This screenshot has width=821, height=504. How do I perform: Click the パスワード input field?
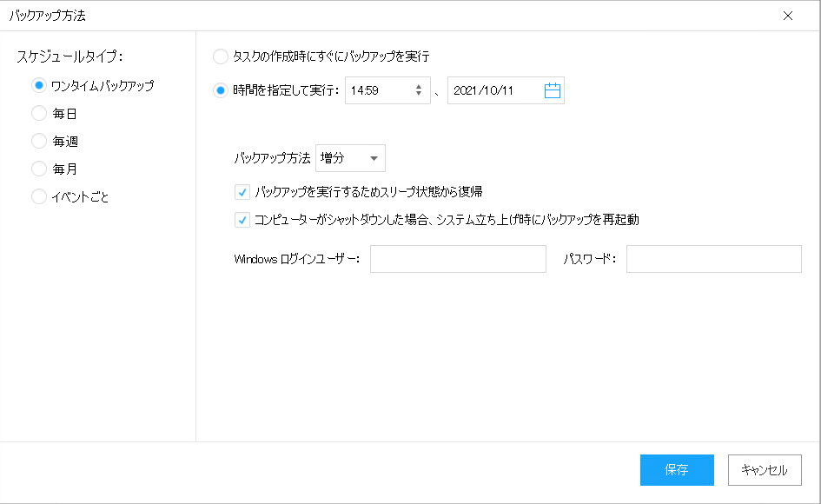(x=713, y=259)
